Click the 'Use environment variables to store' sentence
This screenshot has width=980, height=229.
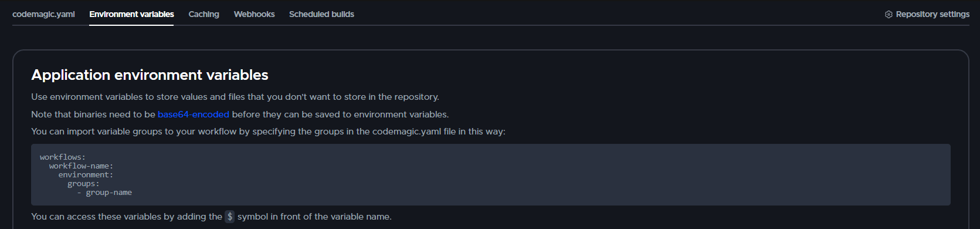click(x=235, y=97)
